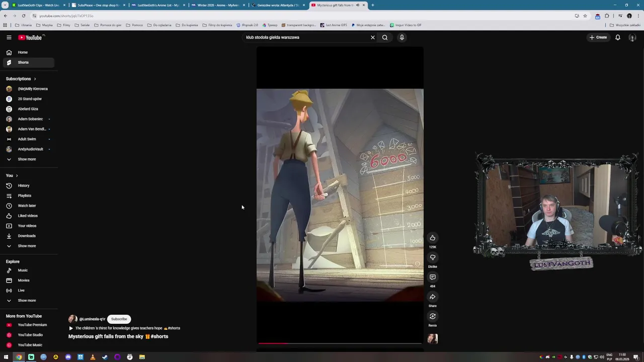Open the taskbar volume control
Screen dimensions: 644x362
point(602,357)
